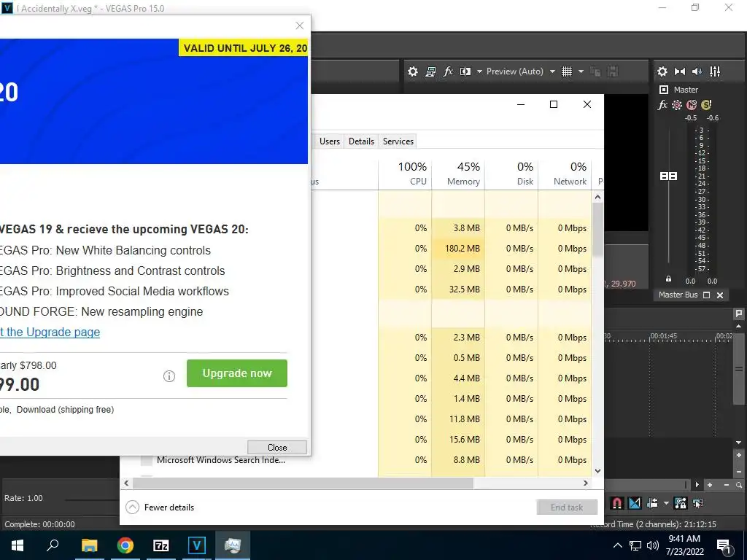
Task: Open Master FX in Master Bus
Action: [x=662, y=105]
